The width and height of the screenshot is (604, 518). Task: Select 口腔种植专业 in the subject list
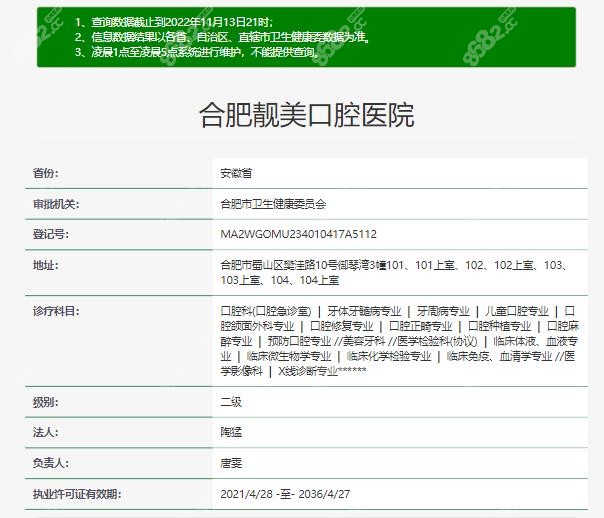[x=499, y=326]
